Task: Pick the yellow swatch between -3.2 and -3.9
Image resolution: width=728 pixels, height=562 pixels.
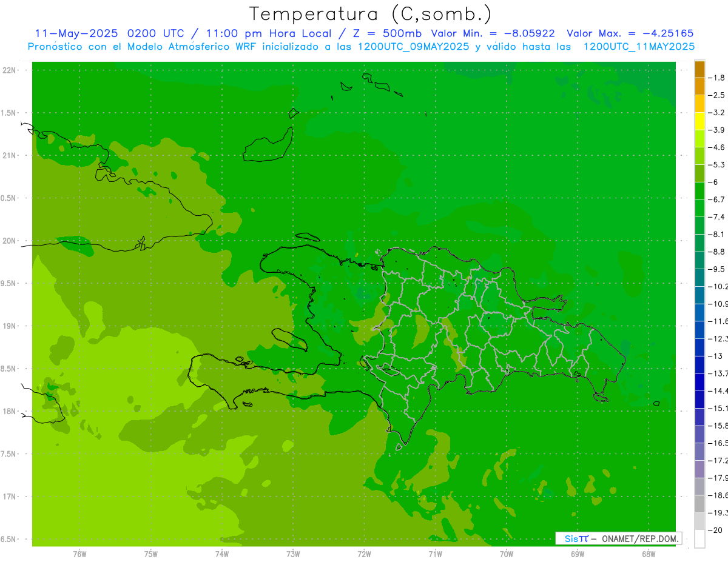Action: click(x=699, y=121)
